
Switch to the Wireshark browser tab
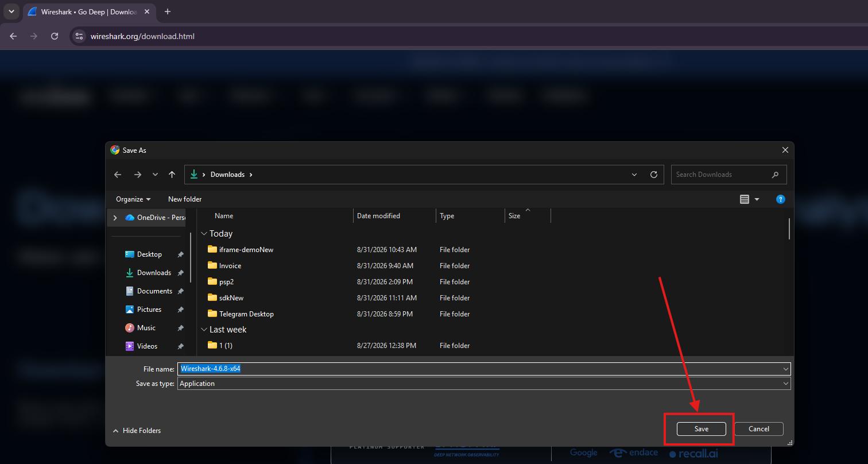pyautogui.click(x=89, y=11)
